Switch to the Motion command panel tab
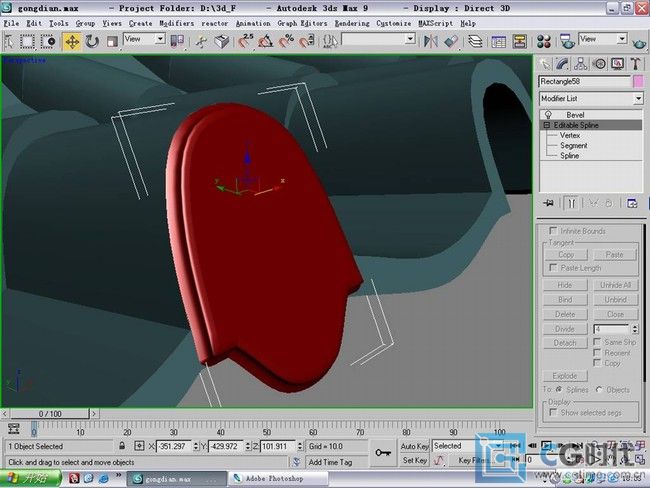The image size is (650, 488). click(x=599, y=64)
